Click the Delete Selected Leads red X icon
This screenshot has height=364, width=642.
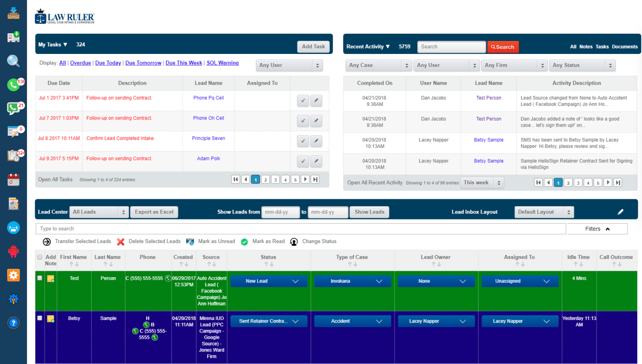[x=121, y=242]
